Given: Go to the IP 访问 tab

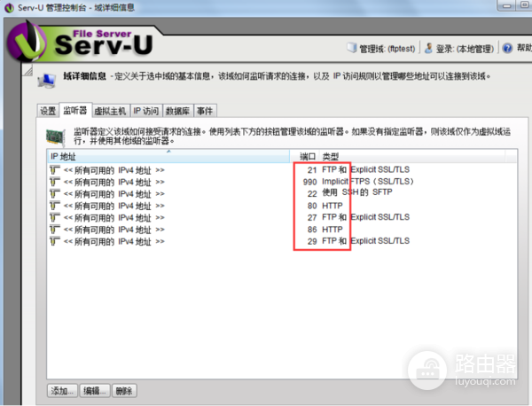Looking at the screenshot, I should point(146,111).
